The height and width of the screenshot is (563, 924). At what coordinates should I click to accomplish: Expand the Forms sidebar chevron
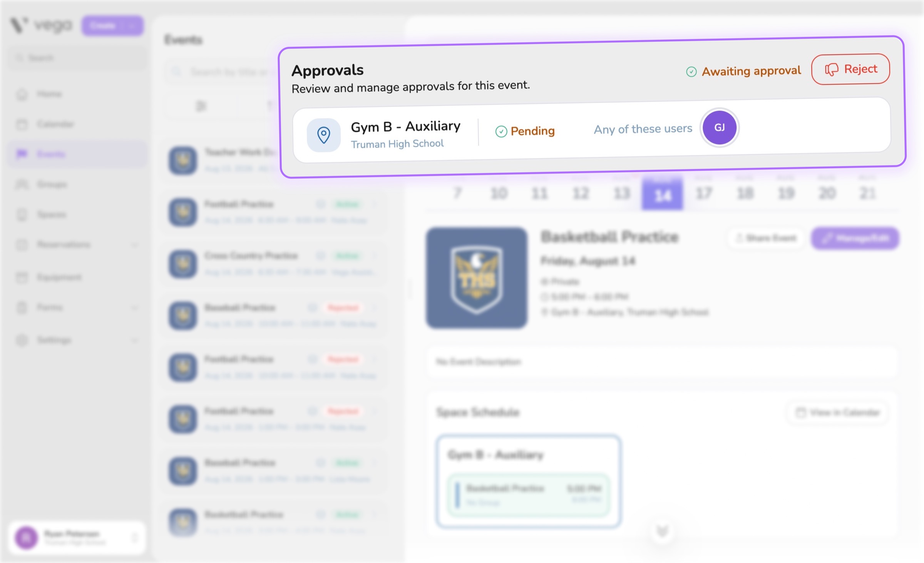click(134, 307)
